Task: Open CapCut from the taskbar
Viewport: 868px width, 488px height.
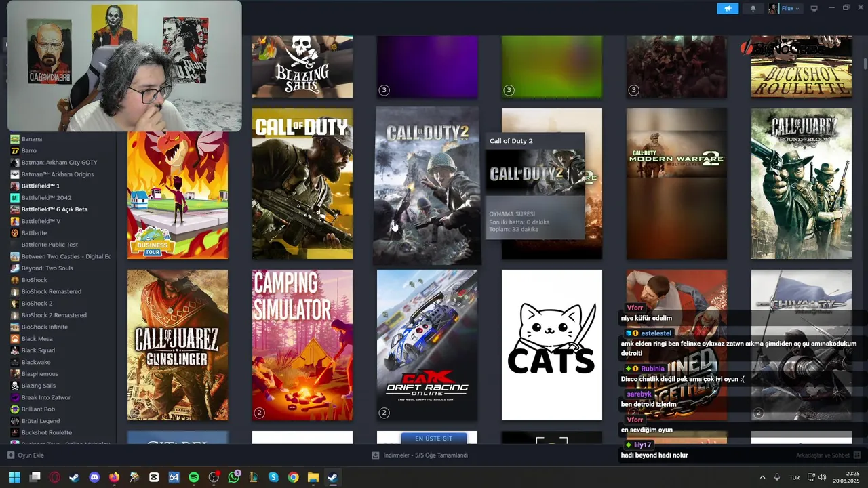Action: click(x=154, y=477)
